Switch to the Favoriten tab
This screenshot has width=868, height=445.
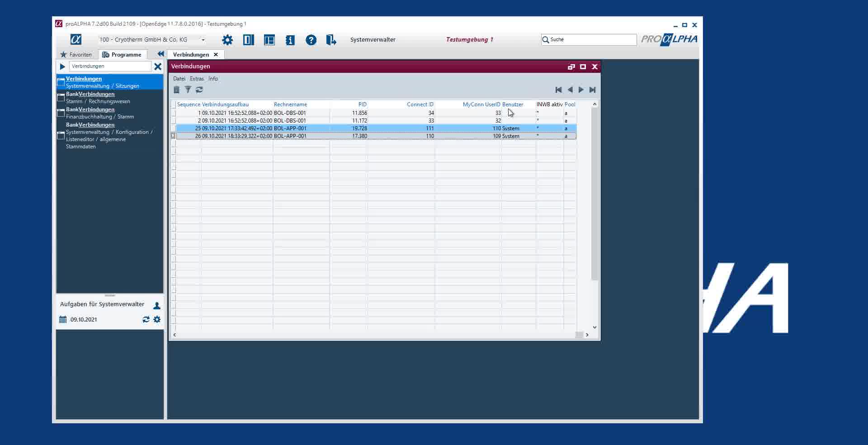pos(76,54)
